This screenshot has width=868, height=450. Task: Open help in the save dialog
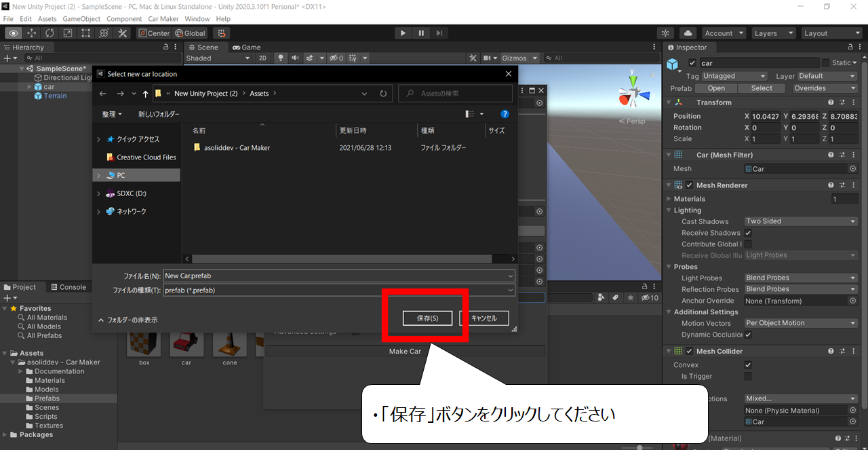pos(505,114)
